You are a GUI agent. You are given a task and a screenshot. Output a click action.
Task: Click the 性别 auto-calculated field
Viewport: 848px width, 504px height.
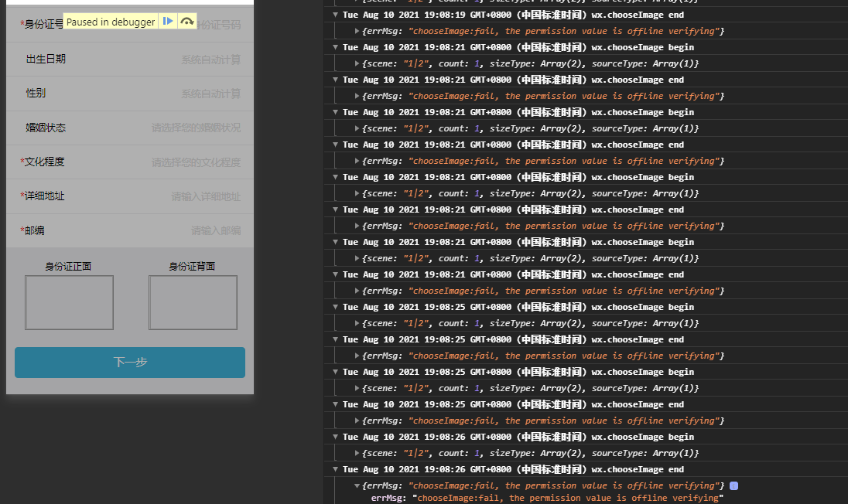(x=130, y=94)
